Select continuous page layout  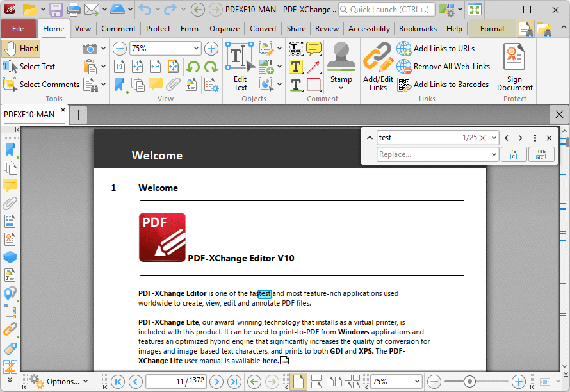(316, 382)
